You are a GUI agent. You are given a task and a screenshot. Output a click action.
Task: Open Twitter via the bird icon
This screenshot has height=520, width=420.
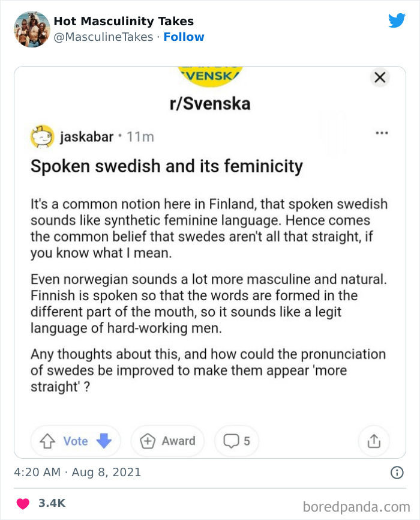(x=397, y=20)
